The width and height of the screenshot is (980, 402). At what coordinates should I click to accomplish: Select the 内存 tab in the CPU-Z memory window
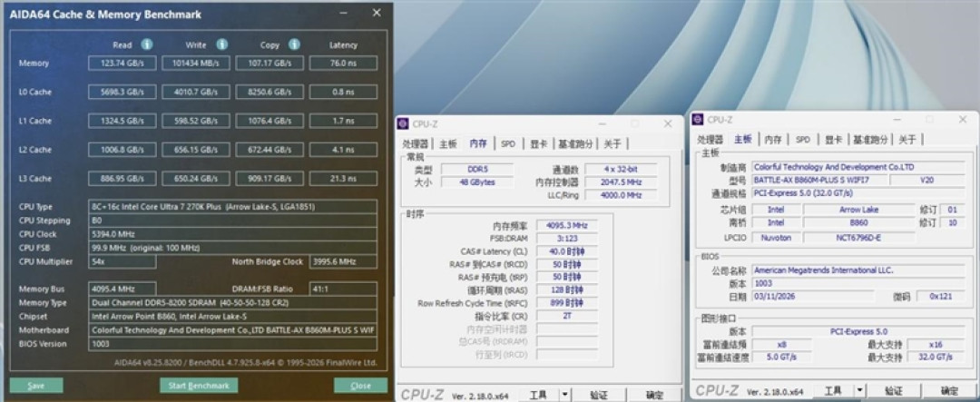(478, 143)
